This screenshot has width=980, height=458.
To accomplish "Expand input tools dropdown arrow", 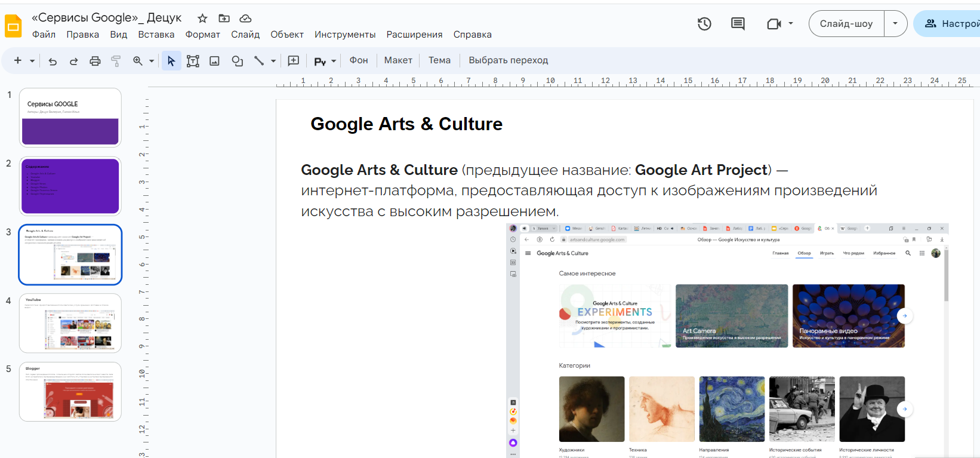I will tap(334, 61).
